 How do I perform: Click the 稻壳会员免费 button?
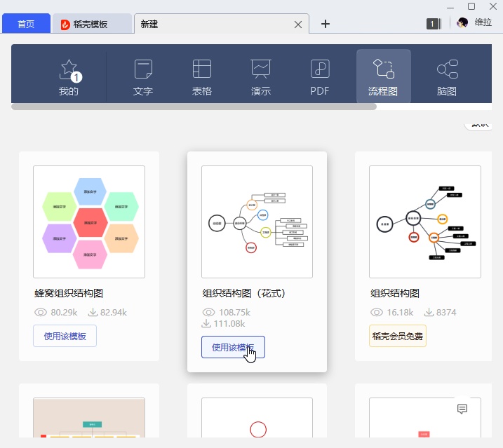(x=398, y=336)
